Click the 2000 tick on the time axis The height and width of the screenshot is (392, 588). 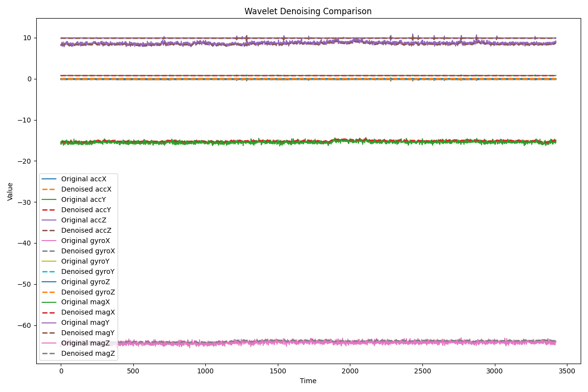[350, 372]
